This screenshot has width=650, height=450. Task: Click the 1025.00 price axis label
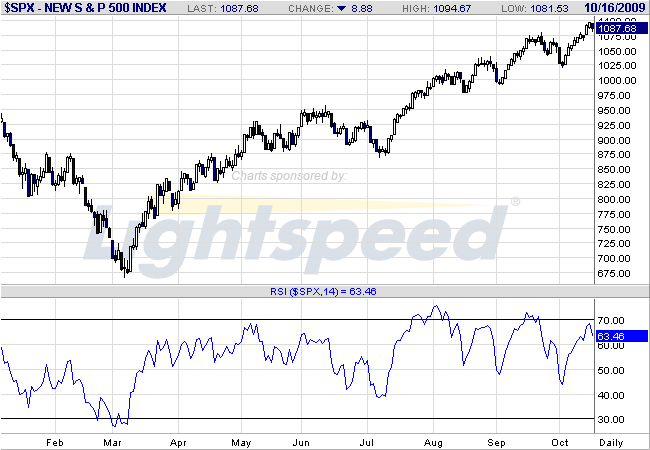click(617, 65)
